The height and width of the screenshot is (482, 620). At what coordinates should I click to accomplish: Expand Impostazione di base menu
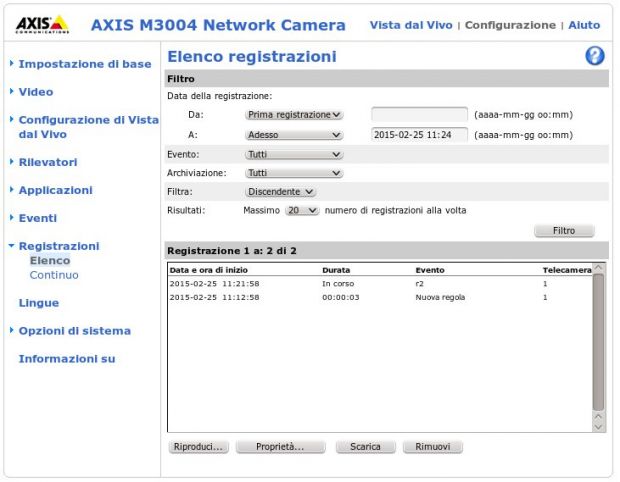click(85, 64)
